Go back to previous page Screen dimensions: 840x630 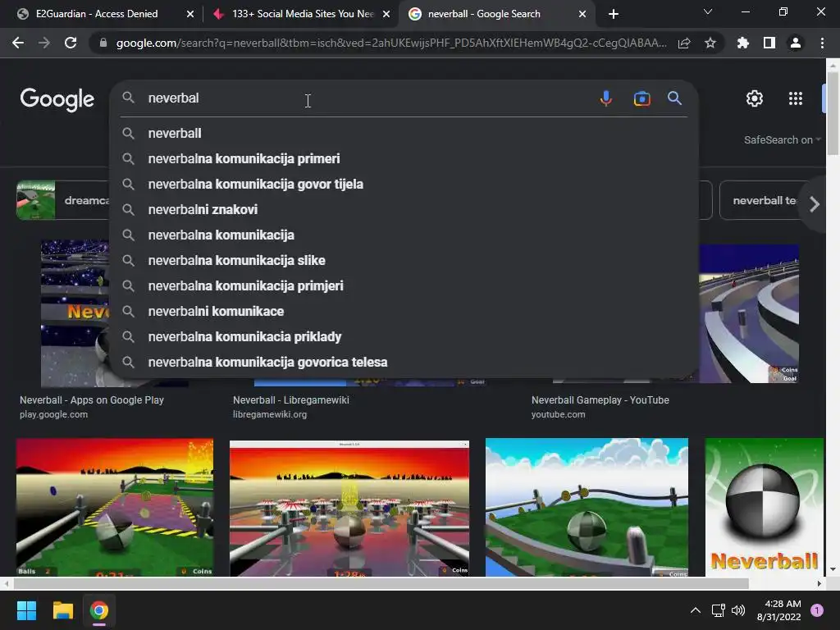(x=18, y=43)
